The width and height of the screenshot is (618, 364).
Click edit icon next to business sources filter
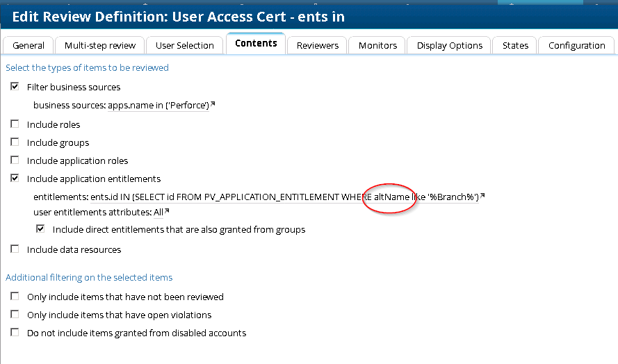click(x=213, y=105)
